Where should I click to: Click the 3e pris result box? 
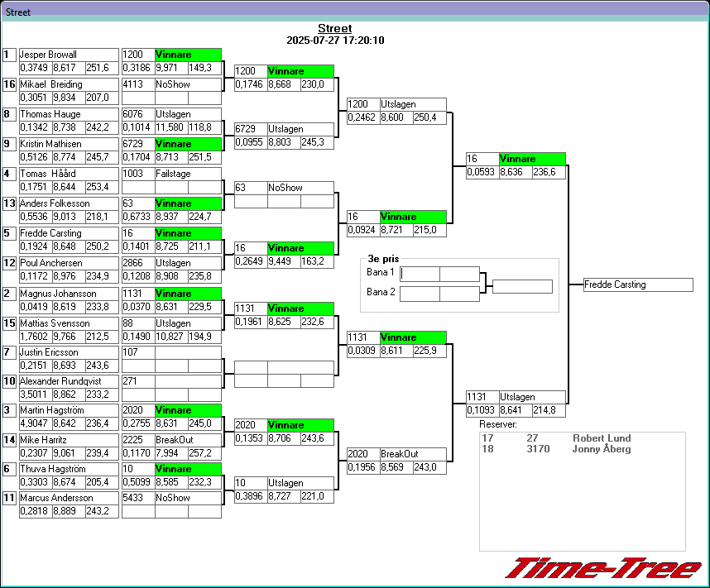521,286
